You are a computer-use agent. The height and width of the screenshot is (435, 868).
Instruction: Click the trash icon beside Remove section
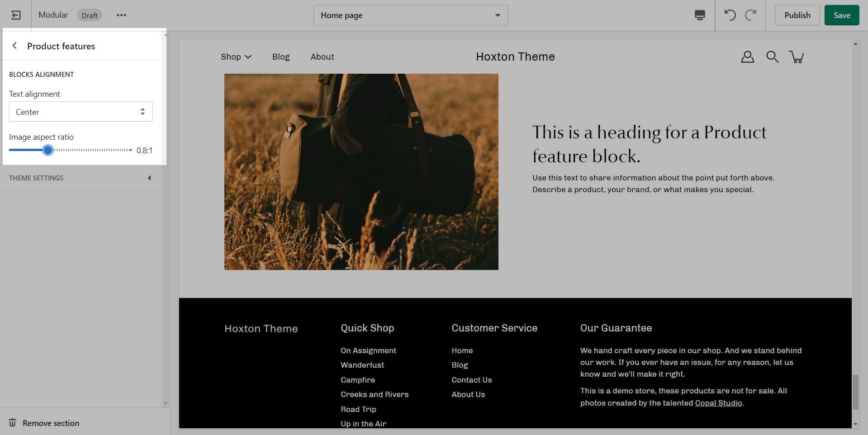[13, 423]
